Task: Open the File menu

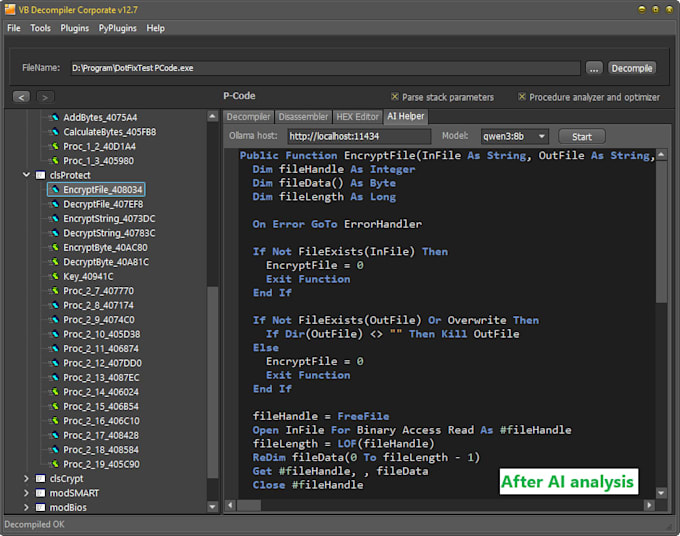Action: click(13, 28)
